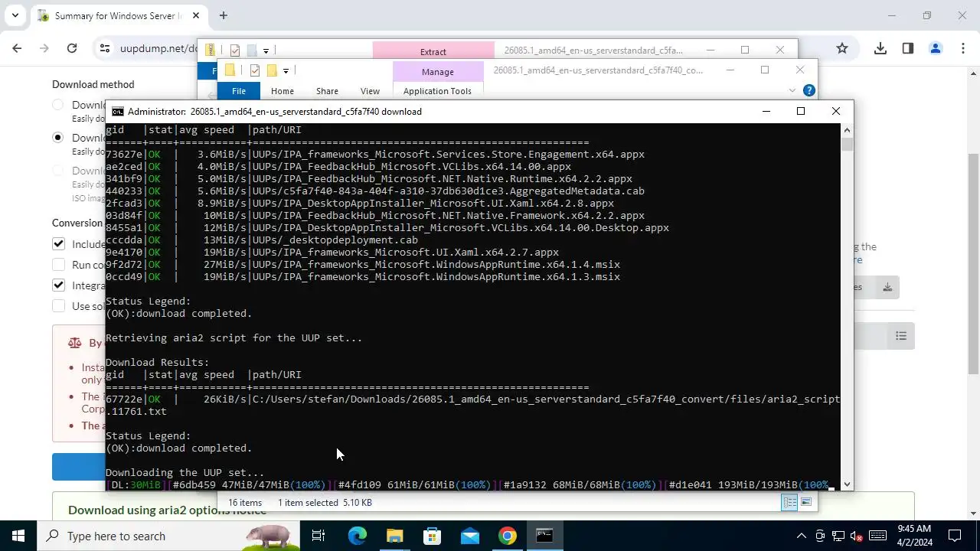Click the Command Prompt taskbar icon
980x551 pixels.
point(544,536)
